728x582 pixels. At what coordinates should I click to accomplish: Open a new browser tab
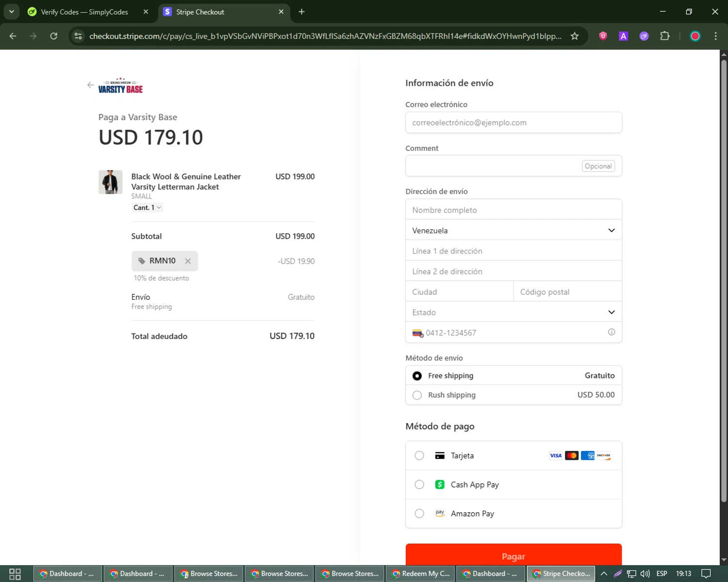point(302,12)
